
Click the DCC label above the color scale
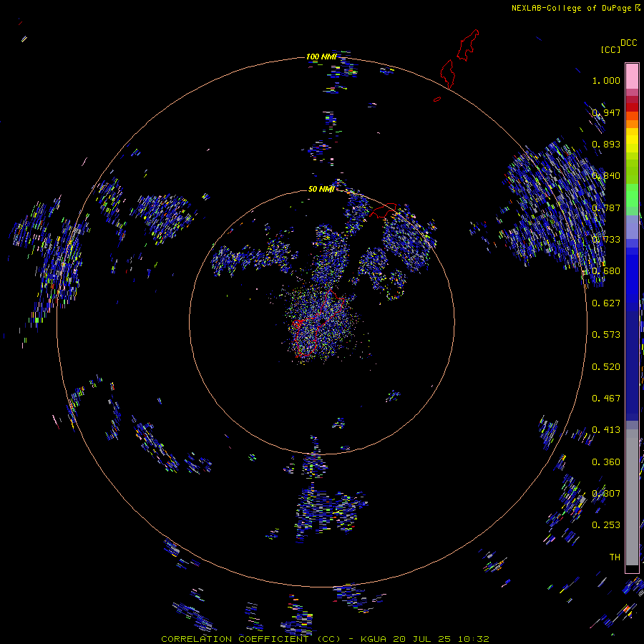628,43
